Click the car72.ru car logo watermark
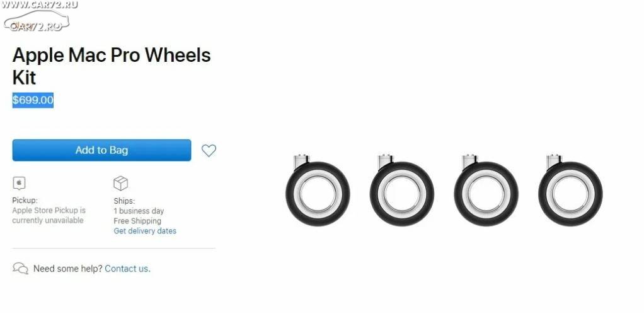 [36, 21]
